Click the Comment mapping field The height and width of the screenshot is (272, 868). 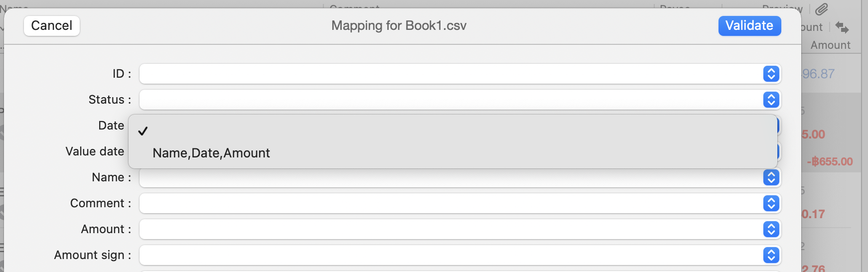(x=460, y=203)
